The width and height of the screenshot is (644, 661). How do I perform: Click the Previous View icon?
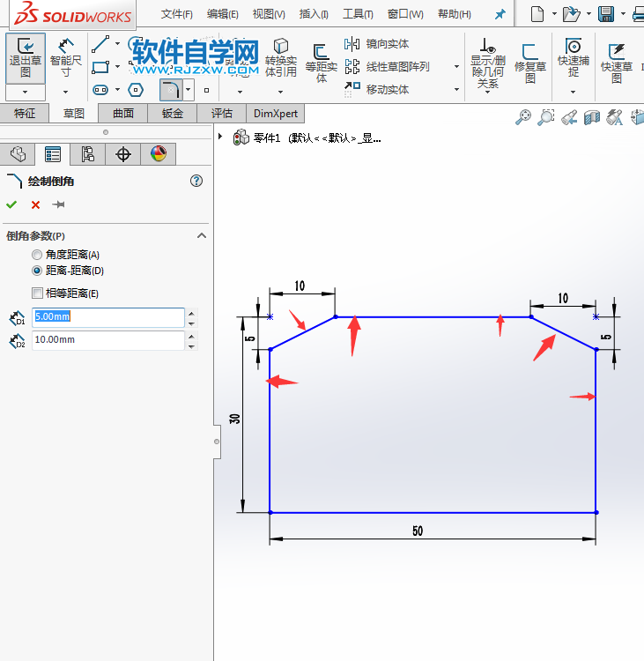pyautogui.click(x=569, y=117)
